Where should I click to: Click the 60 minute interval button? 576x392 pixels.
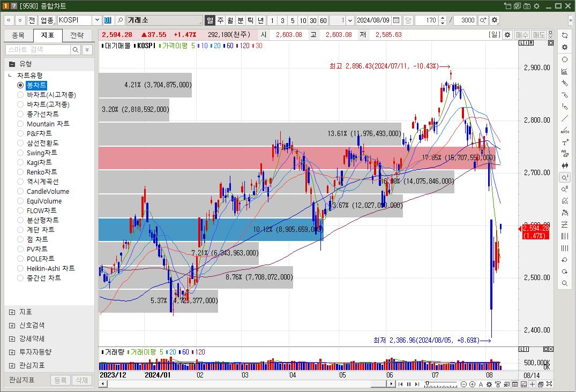pyautogui.click(x=323, y=20)
